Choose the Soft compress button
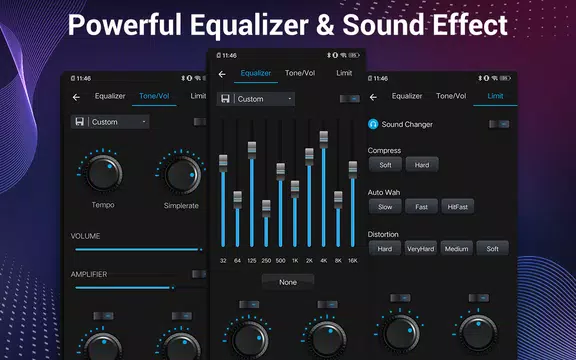Image resolution: width=576 pixels, height=360 pixels. [385, 165]
